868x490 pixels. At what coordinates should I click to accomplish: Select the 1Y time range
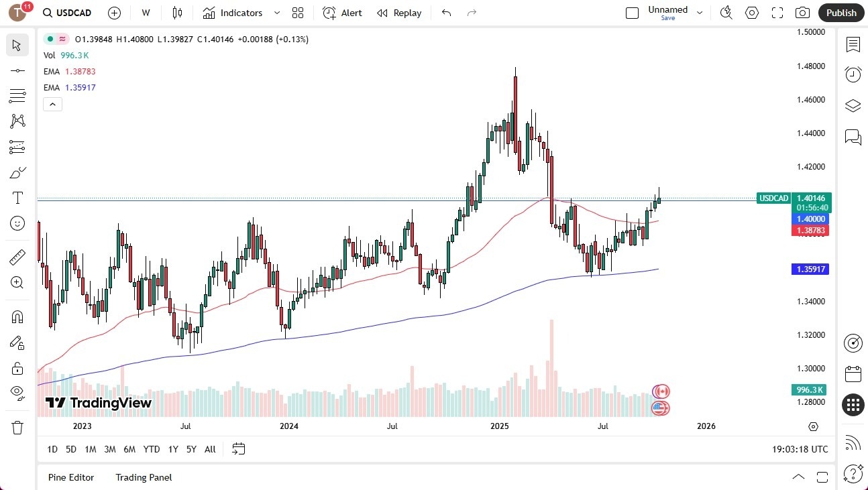(x=172, y=449)
